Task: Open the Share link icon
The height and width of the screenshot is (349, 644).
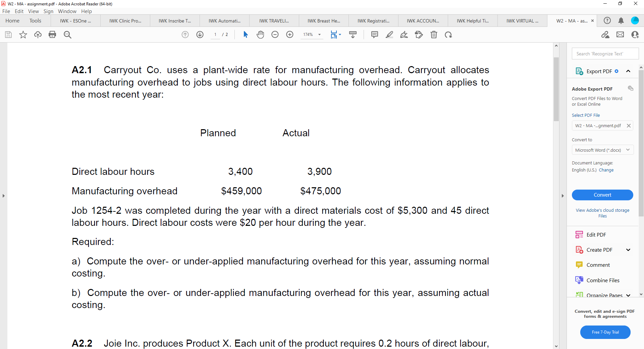Action: [605, 35]
